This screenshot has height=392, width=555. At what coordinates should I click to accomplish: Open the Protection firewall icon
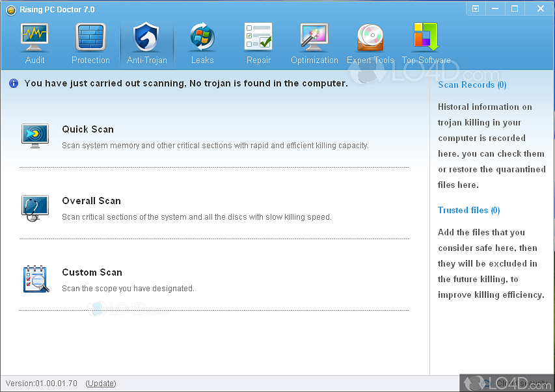(x=90, y=37)
